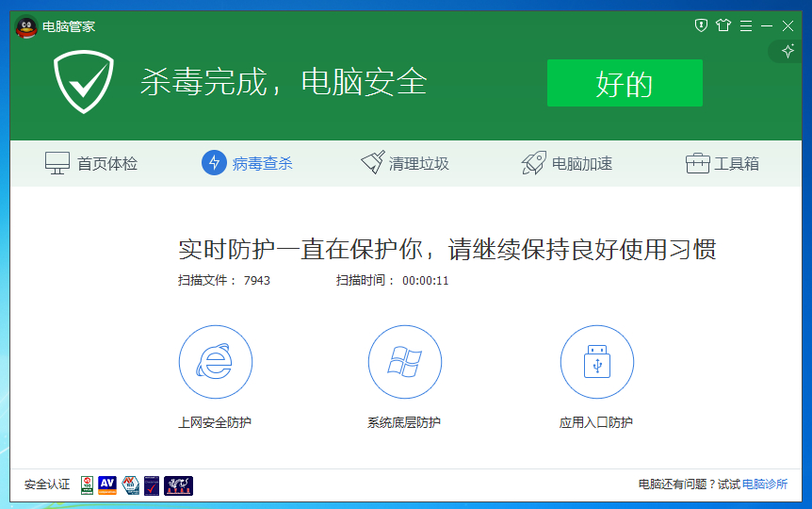This screenshot has width=812, height=509.
Task: Click the scanned files count 7943
Action: tap(257, 280)
